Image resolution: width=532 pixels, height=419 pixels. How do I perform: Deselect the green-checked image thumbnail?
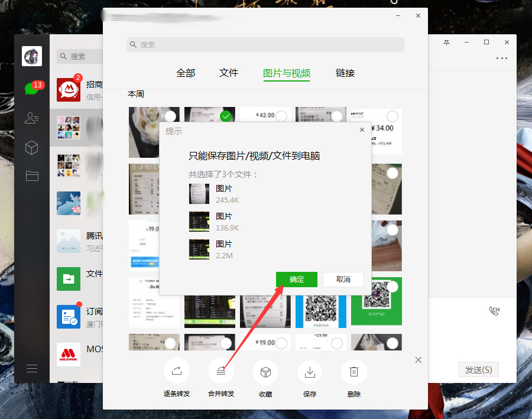click(x=226, y=116)
